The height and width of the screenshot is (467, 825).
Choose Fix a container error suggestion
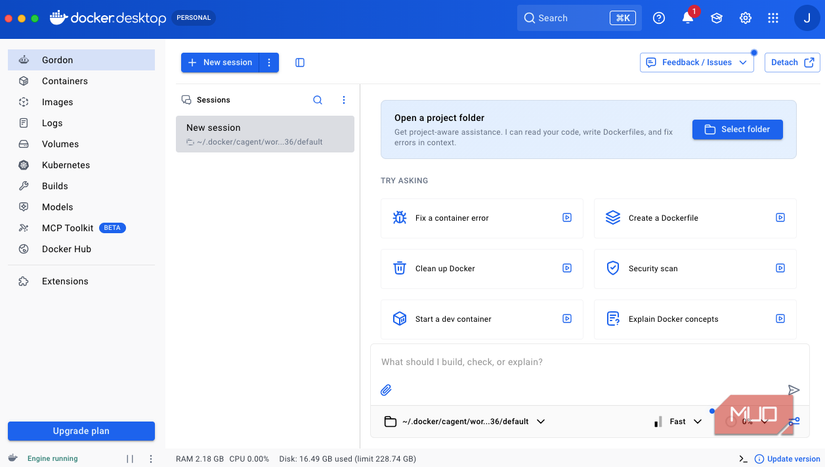(481, 218)
